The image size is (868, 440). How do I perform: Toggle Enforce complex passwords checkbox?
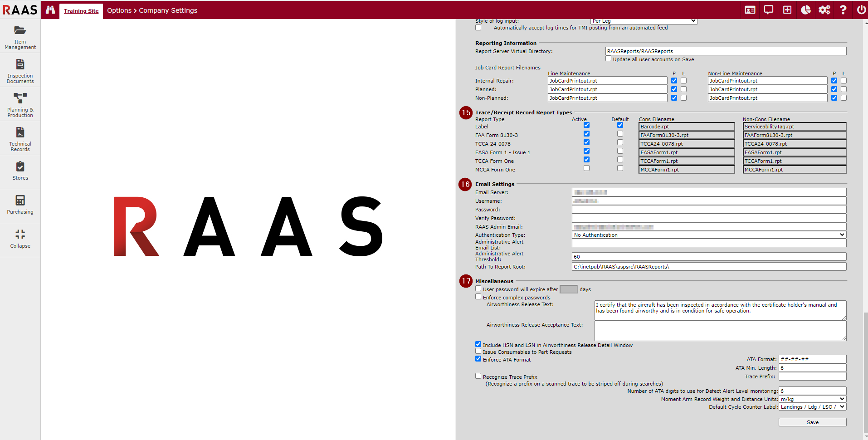(x=478, y=297)
